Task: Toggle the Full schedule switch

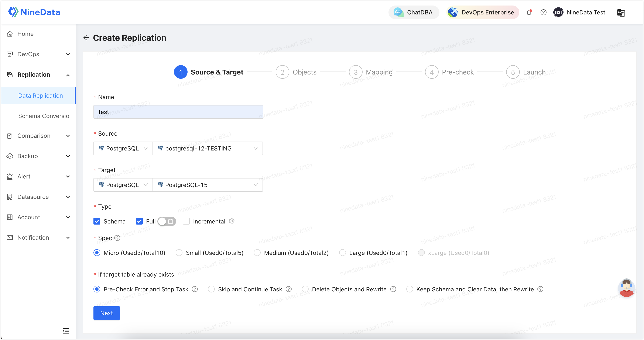Action: coord(167,221)
